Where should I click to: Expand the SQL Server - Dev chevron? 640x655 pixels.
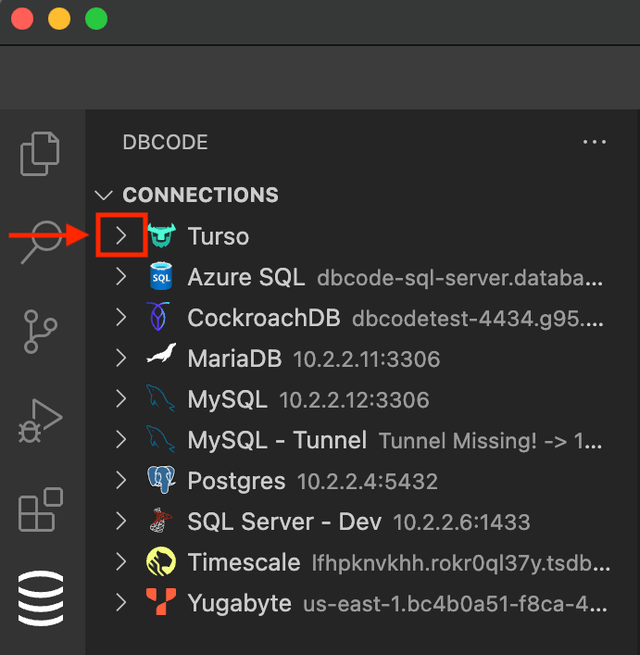121,521
